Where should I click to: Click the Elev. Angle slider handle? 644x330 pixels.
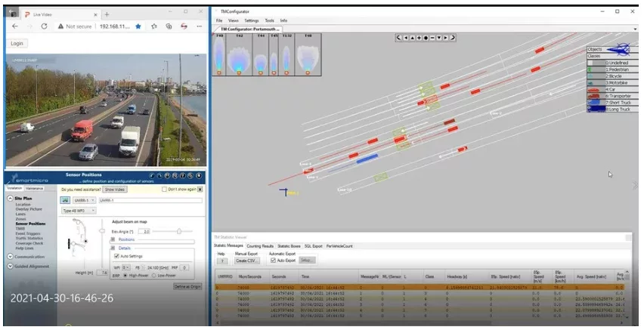(x=178, y=230)
